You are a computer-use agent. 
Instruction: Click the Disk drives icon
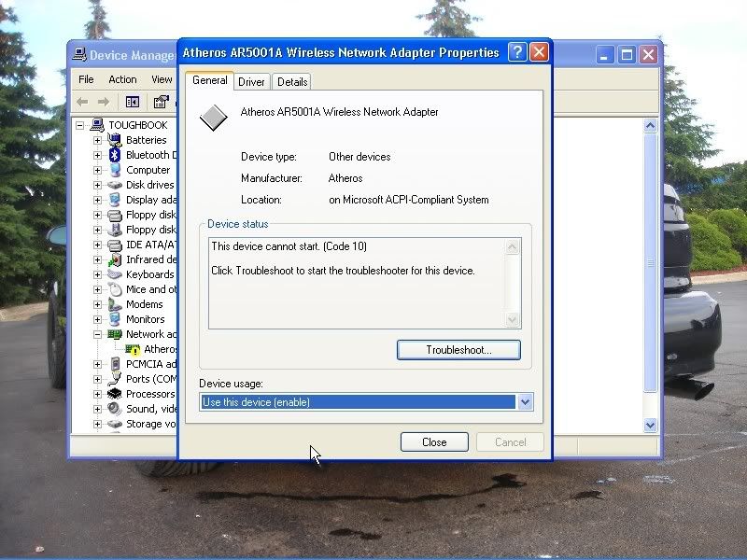(x=114, y=185)
